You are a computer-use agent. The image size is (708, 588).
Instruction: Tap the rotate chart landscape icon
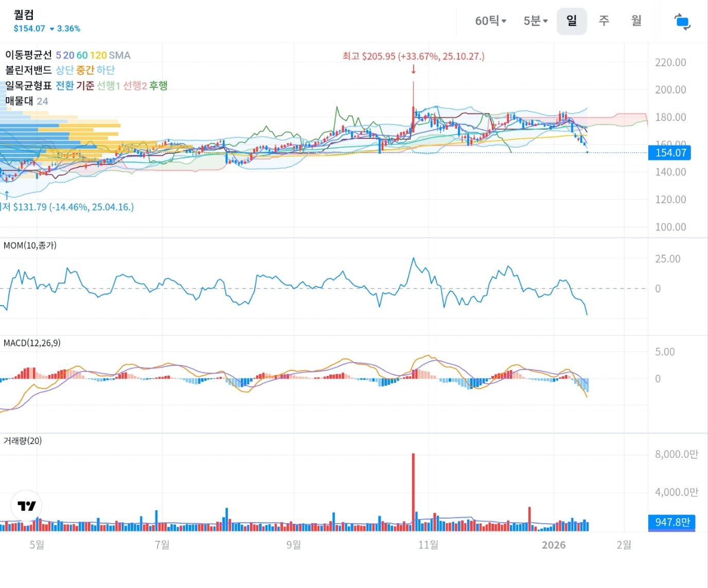pyautogui.click(x=682, y=22)
